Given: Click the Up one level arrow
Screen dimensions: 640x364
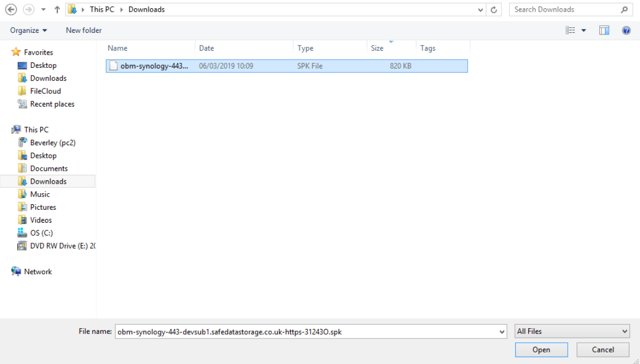Looking at the screenshot, I should pos(57,9).
